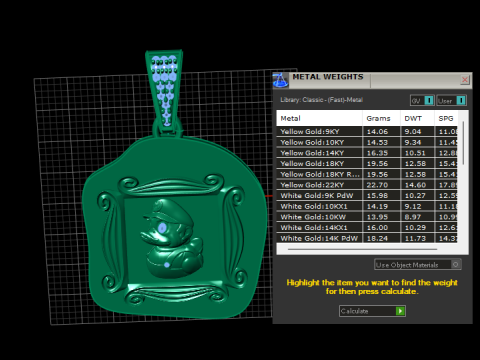Image resolution: width=480 pixels, height=360 pixels.
Task: Close the Metal Weights panel
Action: tap(465, 80)
